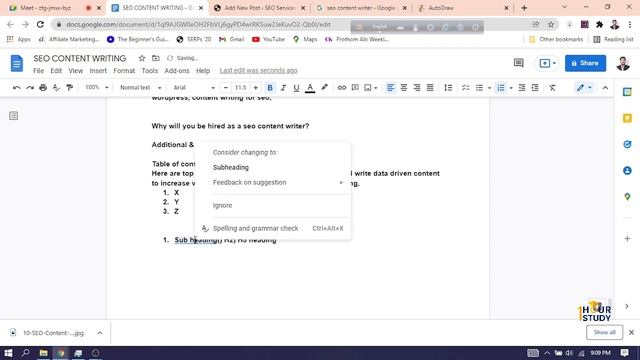Viewport: 640px width, 360px height.
Task: Open Line and paragraph spacing
Action: point(448,88)
